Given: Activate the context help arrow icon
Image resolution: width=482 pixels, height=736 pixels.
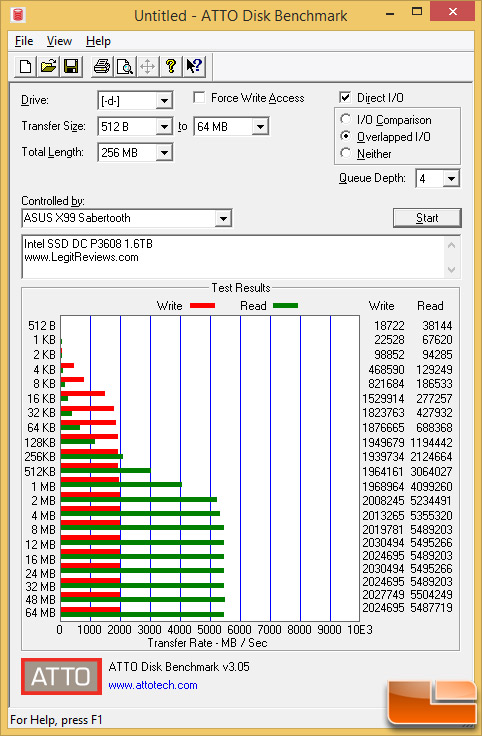Looking at the screenshot, I should (193, 66).
